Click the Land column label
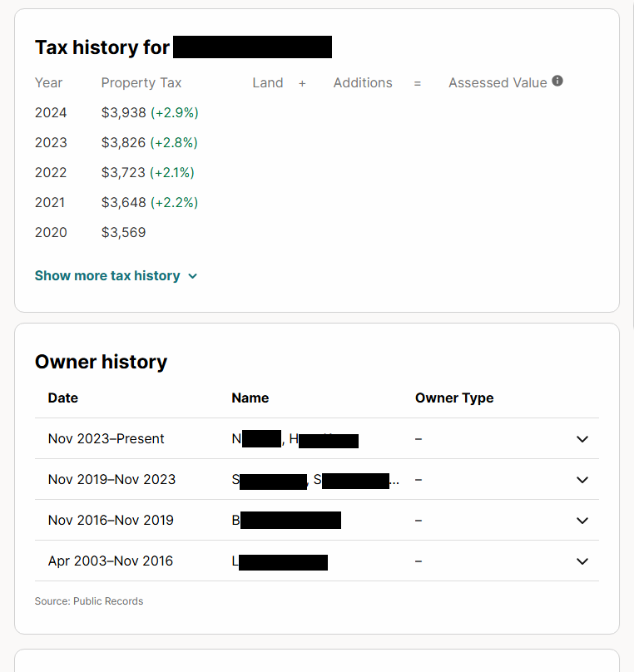Image resolution: width=634 pixels, height=672 pixels. [x=268, y=83]
